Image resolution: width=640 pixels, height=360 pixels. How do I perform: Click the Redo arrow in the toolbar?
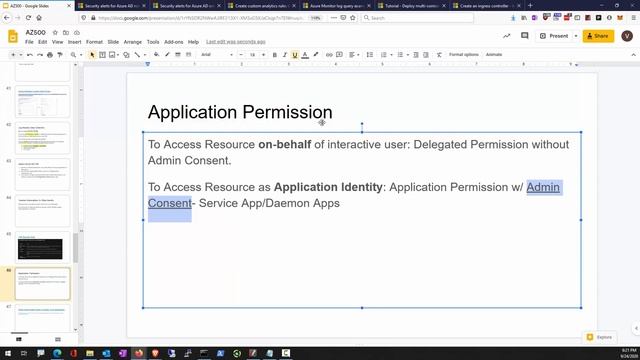tap(40, 55)
